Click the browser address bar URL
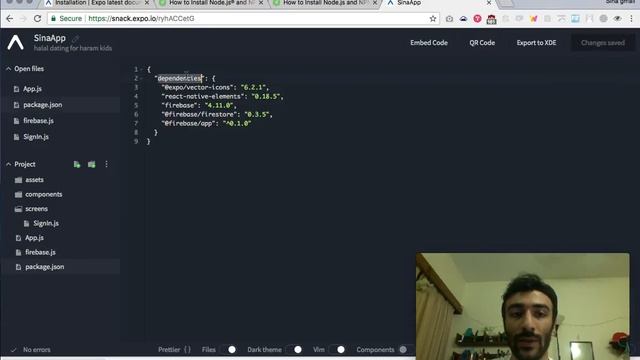 141,18
